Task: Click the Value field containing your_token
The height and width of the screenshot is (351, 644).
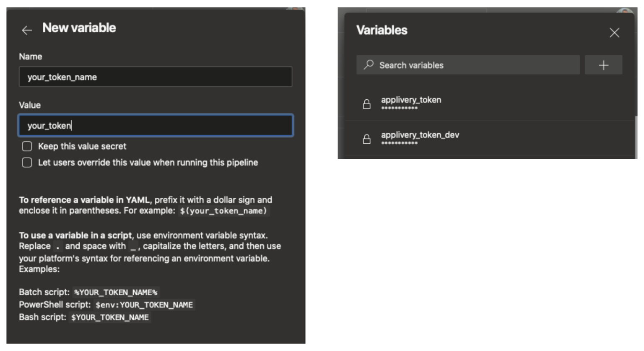Action: pos(155,125)
